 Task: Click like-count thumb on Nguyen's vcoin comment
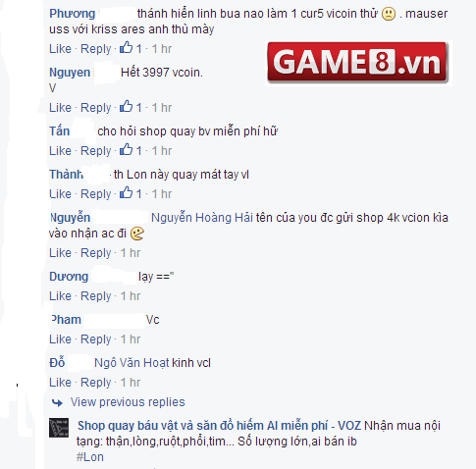pyautogui.click(x=126, y=107)
